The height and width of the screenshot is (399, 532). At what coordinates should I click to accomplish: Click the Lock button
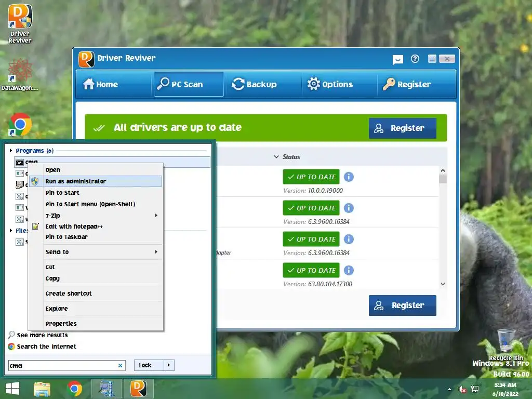pos(149,365)
